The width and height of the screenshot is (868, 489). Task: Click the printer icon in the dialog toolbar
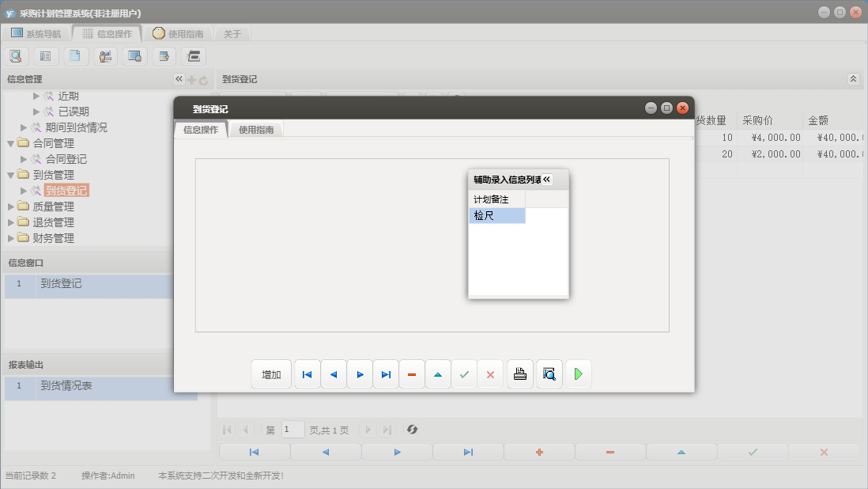tap(519, 374)
